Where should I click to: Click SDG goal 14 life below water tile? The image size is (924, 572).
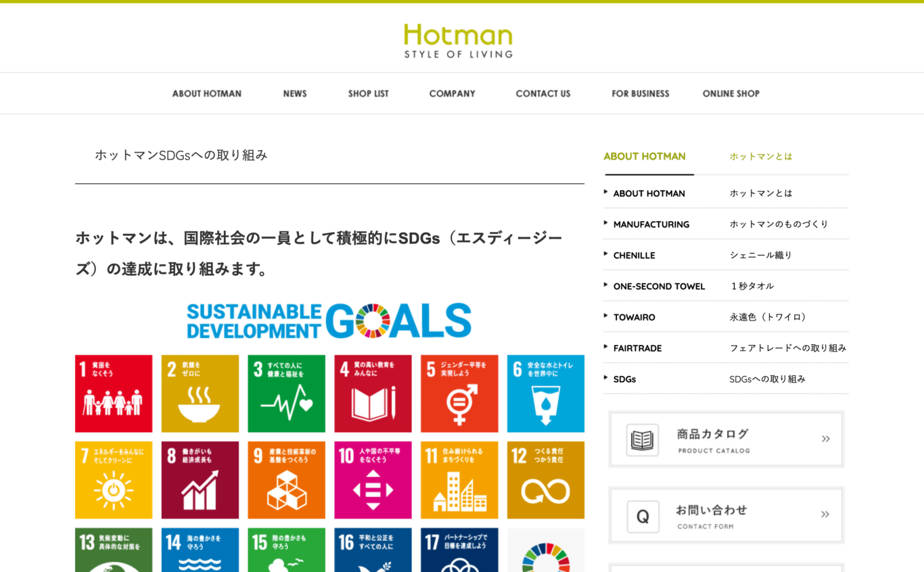(x=200, y=550)
